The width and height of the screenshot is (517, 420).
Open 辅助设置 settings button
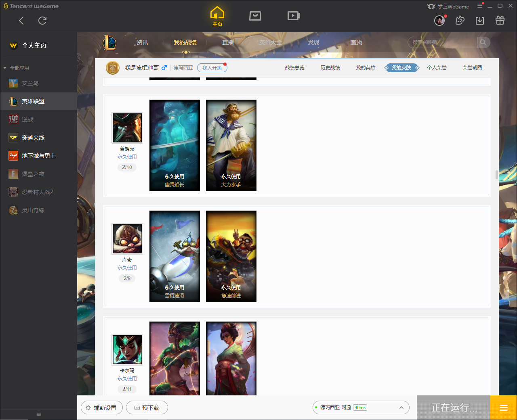click(102, 407)
